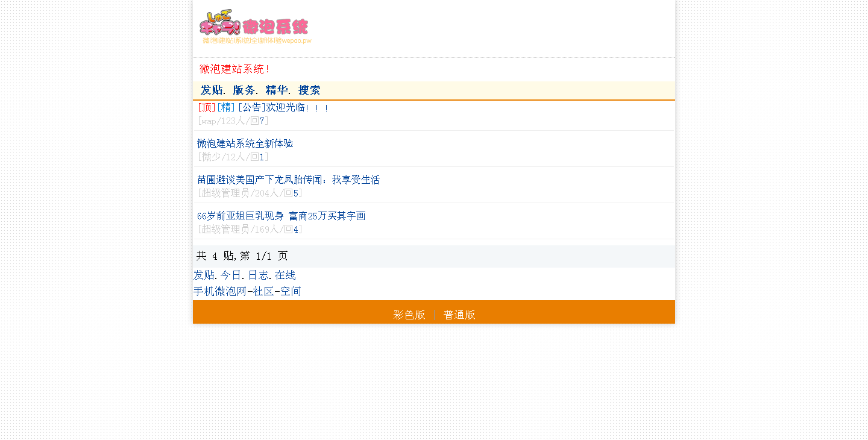Click reply count 5 under the 苗圃 post
The width and height of the screenshot is (868, 440).
296,193
